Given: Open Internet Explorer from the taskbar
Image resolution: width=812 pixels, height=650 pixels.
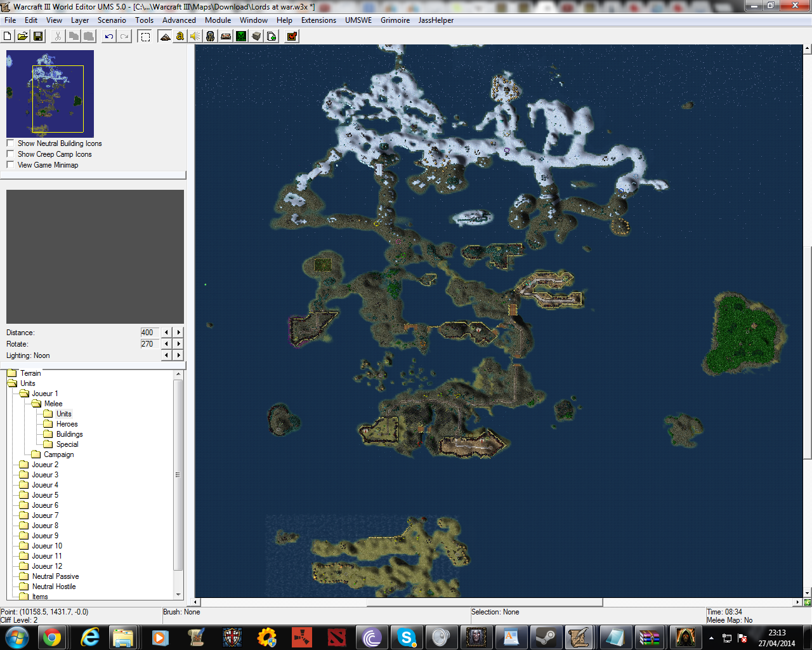Looking at the screenshot, I should 90,637.
